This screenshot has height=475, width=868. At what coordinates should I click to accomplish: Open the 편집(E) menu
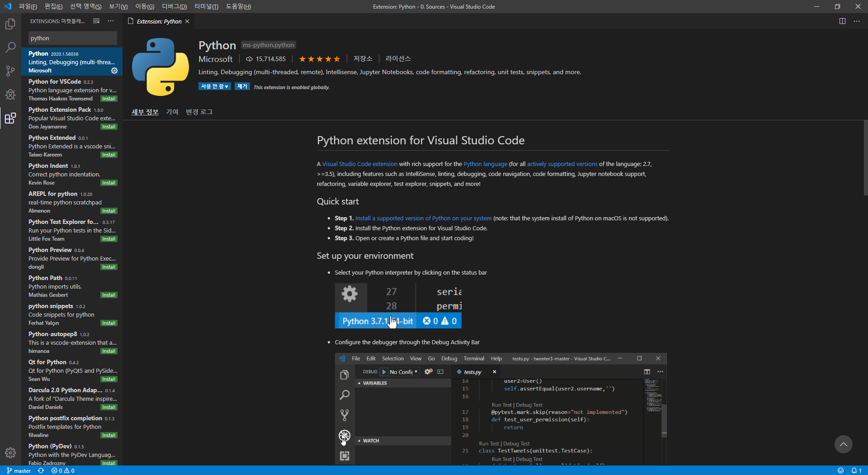click(x=54, y=6)
